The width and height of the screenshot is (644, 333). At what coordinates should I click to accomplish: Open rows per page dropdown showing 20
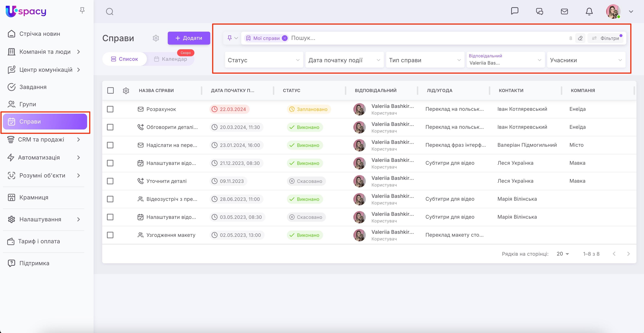click(x=562, y=254)
